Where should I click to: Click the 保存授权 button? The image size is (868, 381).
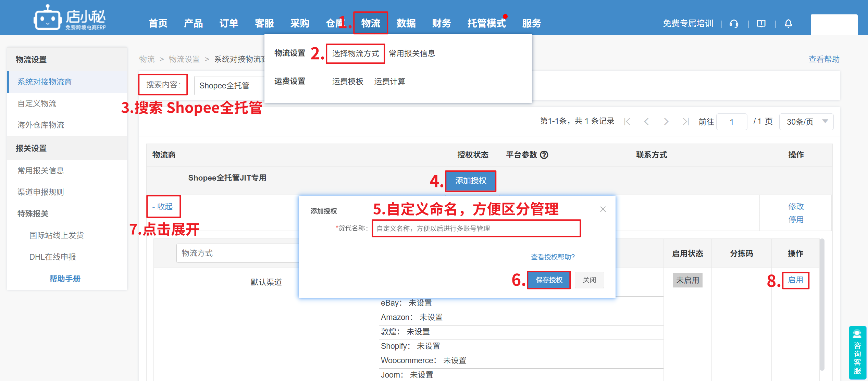pyautogui.click(x=549, y=280)
